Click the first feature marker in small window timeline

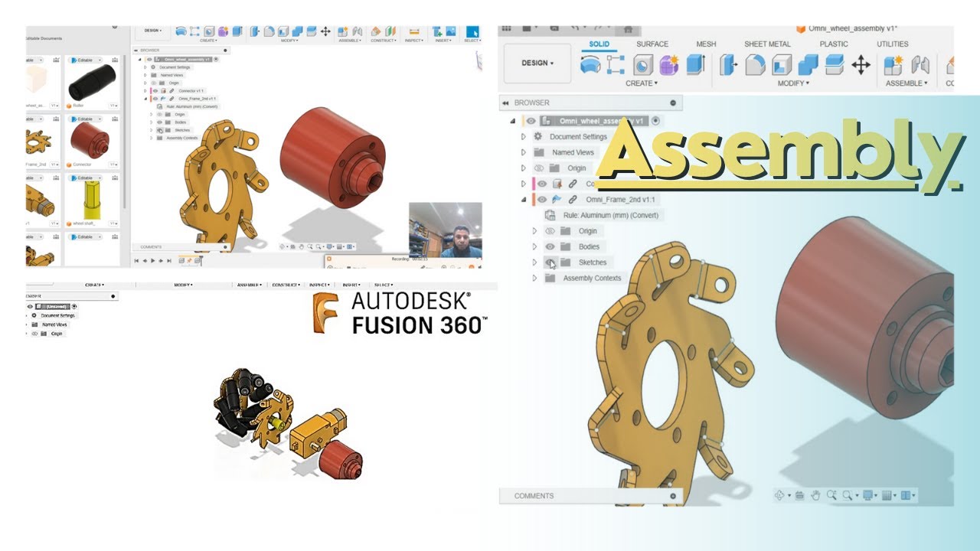[182, 261]
